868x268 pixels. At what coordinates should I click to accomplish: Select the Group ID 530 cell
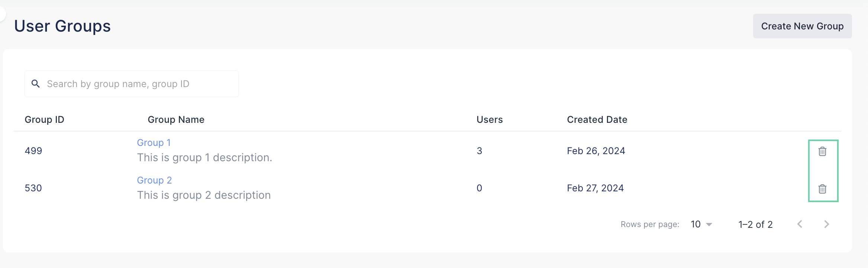coord(33,188)
